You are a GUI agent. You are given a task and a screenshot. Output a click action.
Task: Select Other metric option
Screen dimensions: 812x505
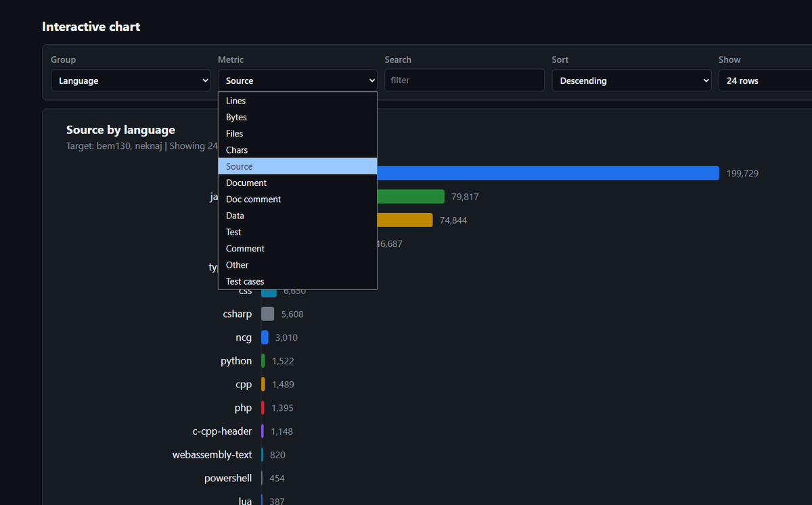pyautogui.click(x=298, y=265)
